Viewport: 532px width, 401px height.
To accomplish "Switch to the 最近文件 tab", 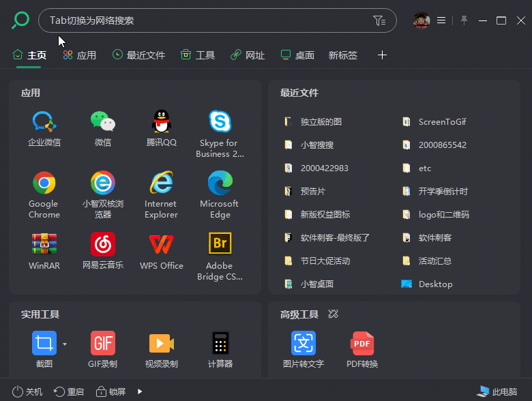I will [139, 55].
